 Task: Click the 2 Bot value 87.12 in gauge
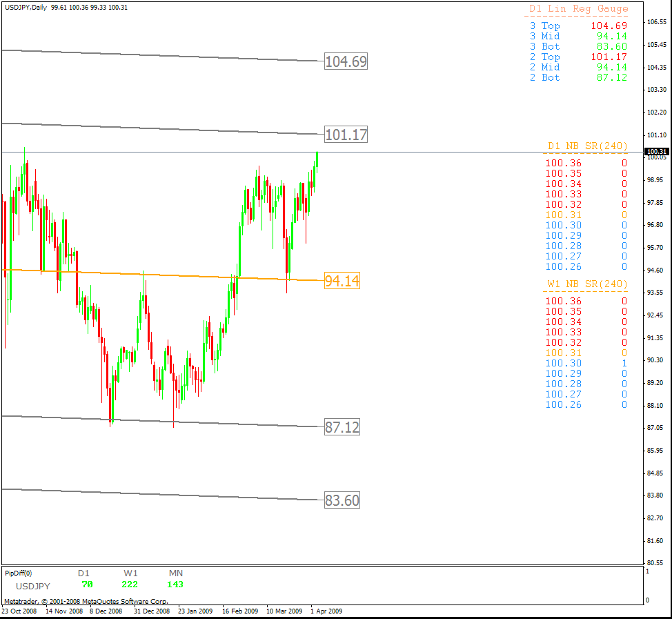click(612, 77)
